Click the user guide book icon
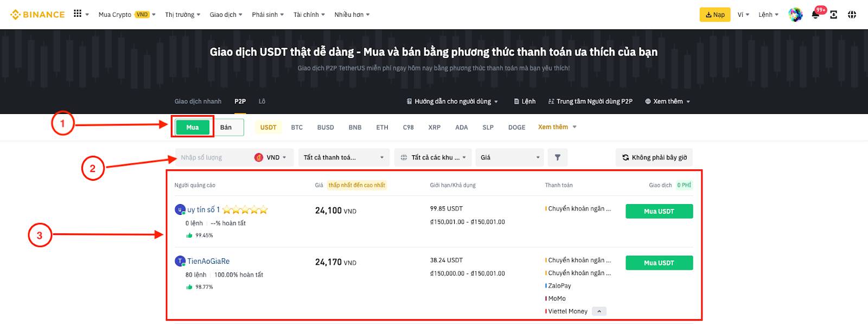Viewport: 868px width, 324px height. point(410,101)
